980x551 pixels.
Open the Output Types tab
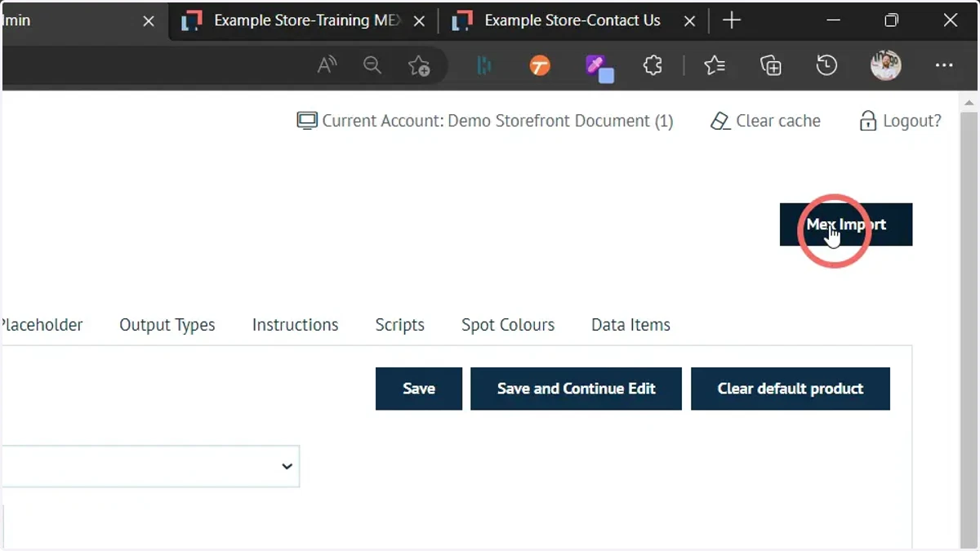pos(167,325)
